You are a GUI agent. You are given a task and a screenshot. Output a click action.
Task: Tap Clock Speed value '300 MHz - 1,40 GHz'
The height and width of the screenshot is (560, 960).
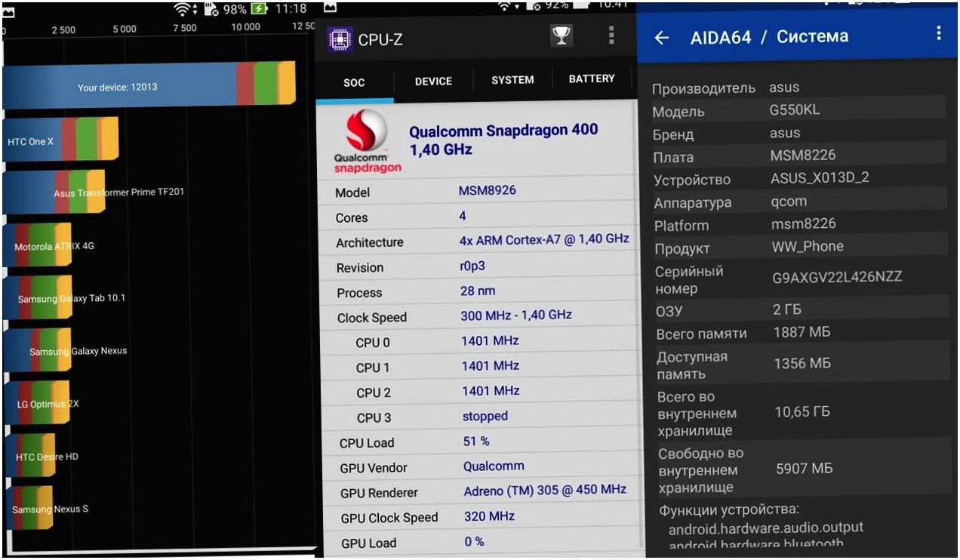coord(516,315)
